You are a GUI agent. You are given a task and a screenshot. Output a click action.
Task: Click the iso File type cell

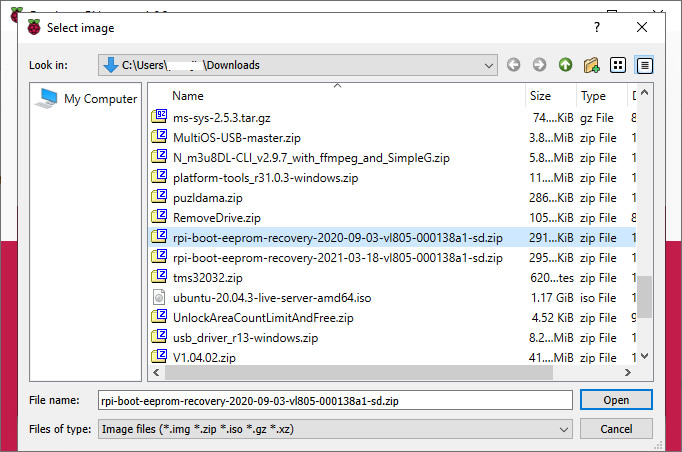coord(598,298)
